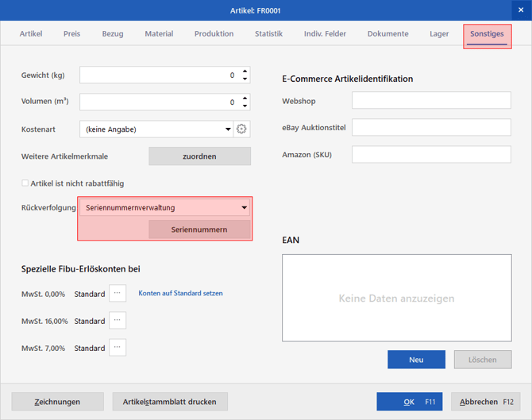This screenshot has height=420, width=532.
Task: Click the Seriennummern button
Action: (x=199, y=229)
